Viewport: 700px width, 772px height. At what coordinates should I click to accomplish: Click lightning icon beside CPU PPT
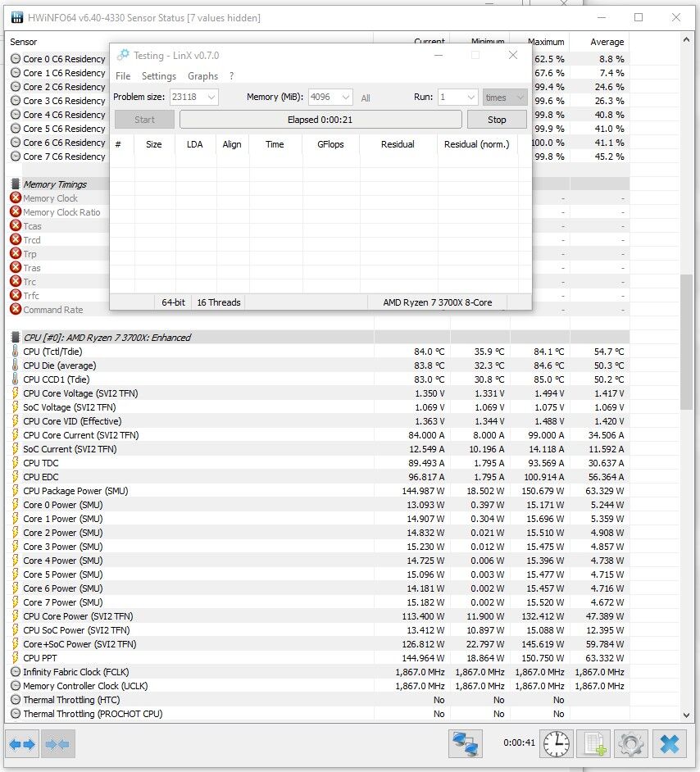[x=16, y=658]
